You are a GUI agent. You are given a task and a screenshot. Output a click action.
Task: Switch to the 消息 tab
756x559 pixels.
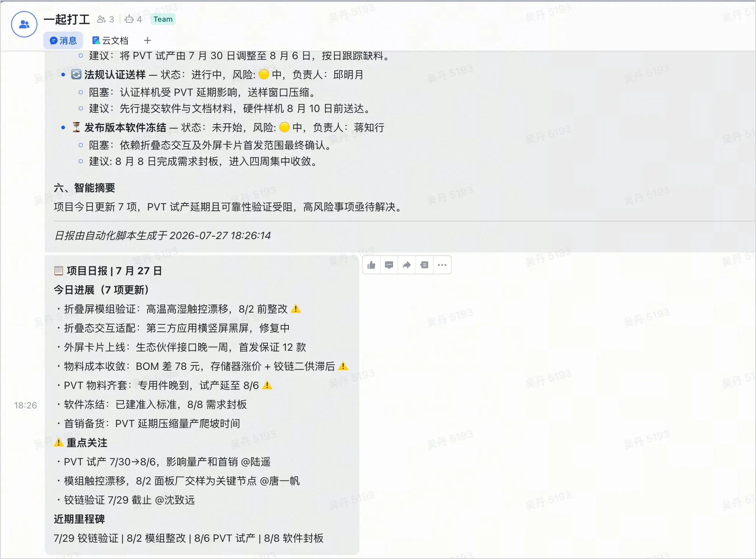click(x=63, y=40)
